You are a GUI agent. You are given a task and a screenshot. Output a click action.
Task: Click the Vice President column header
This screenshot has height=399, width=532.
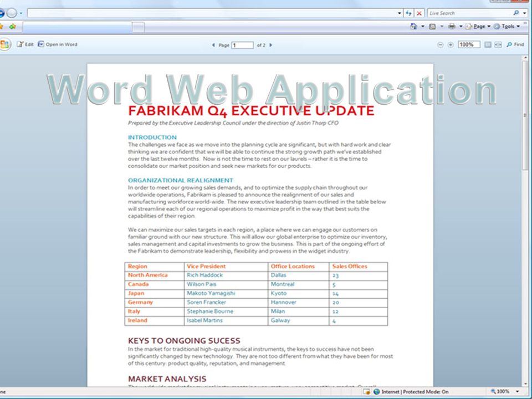pos(226,267)
